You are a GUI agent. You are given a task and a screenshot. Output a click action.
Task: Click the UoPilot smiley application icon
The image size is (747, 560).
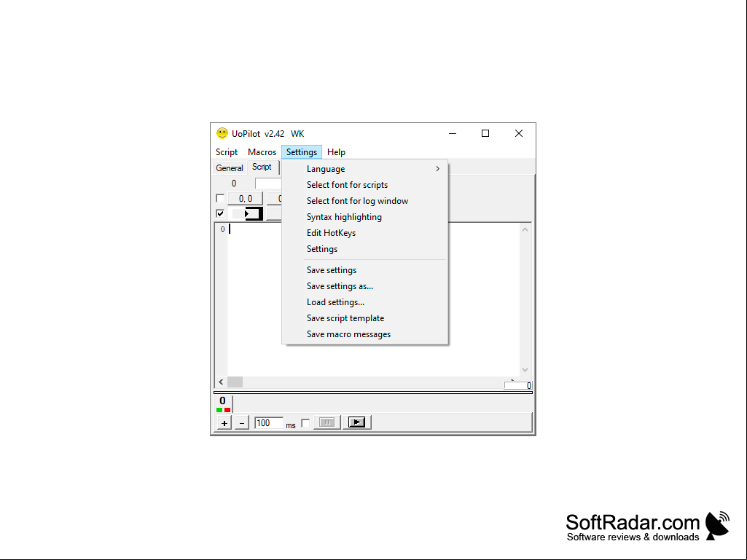222,133
